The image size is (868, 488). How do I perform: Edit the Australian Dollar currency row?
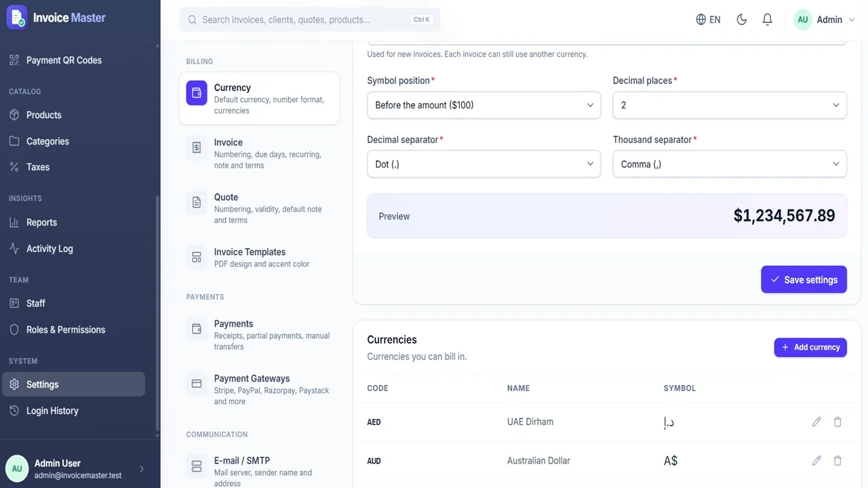point(816,461)
